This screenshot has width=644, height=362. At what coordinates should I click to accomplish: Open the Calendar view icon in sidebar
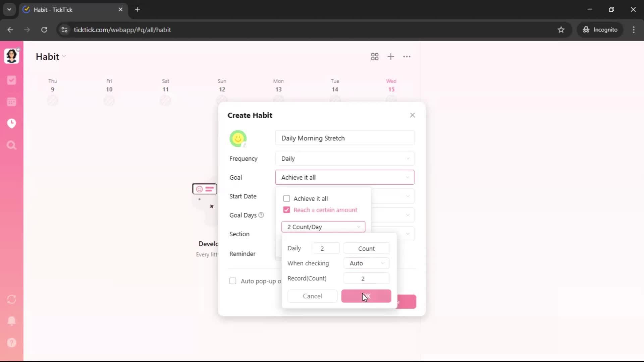12,102
